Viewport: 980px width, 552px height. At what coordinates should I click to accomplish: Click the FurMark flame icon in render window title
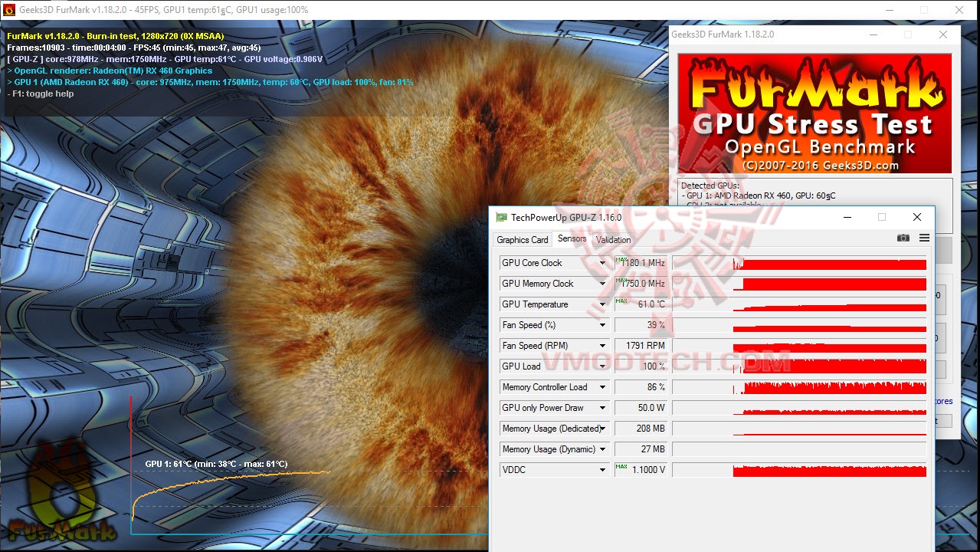pos(9,10)
